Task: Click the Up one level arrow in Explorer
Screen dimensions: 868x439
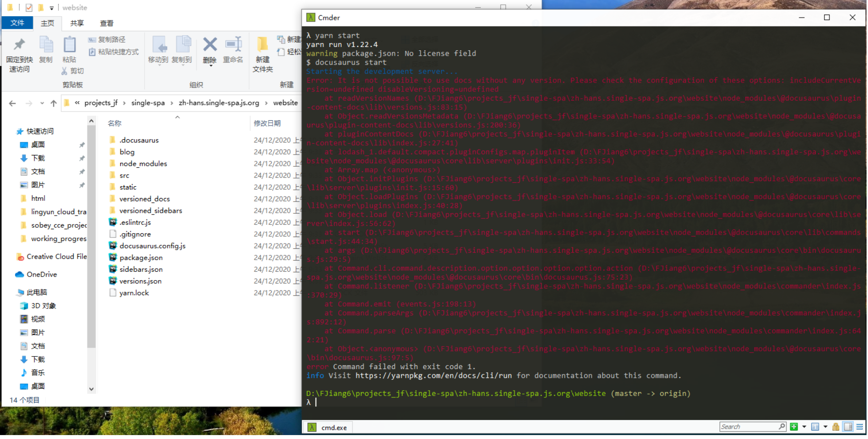Action: coord(53,103)
